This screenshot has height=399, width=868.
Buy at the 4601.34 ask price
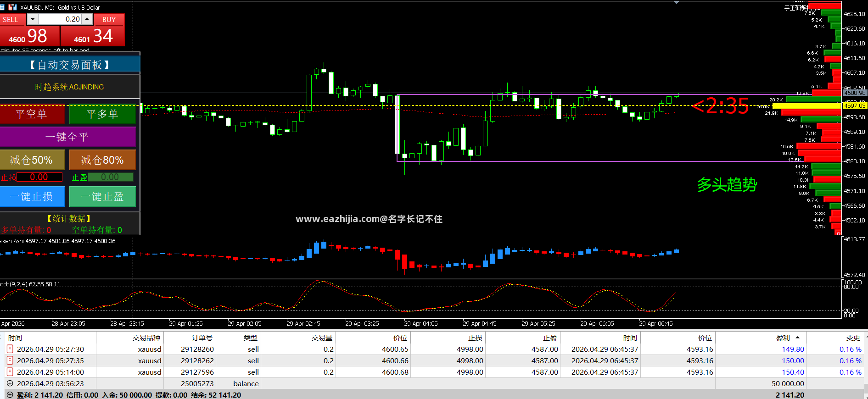(x=93, y=36)
